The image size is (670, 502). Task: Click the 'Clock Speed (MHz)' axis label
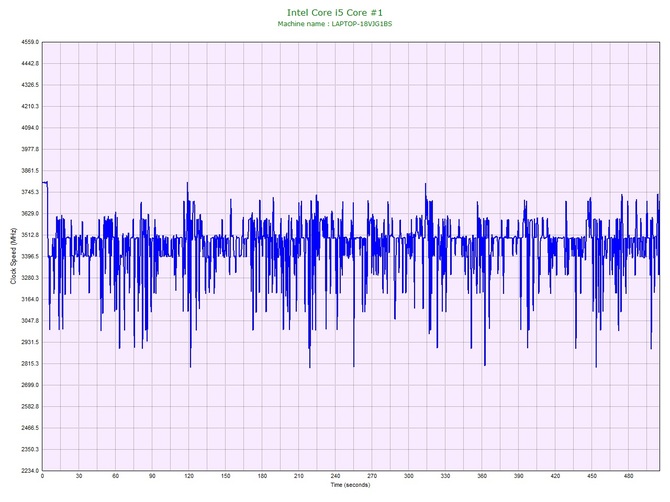click(13, 256)
